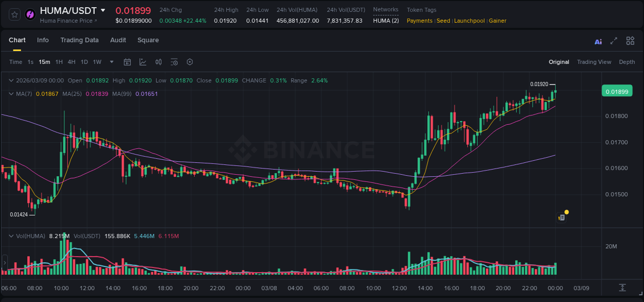Viewport: 644px width, 302px height.
Task: Click the HUMA token logo
Action: point(30,14)
